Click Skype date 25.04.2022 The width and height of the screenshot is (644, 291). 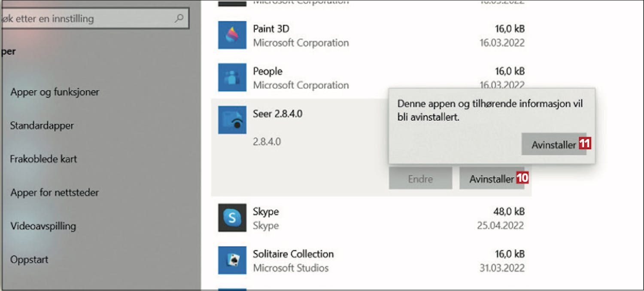(x=501, y=226)
